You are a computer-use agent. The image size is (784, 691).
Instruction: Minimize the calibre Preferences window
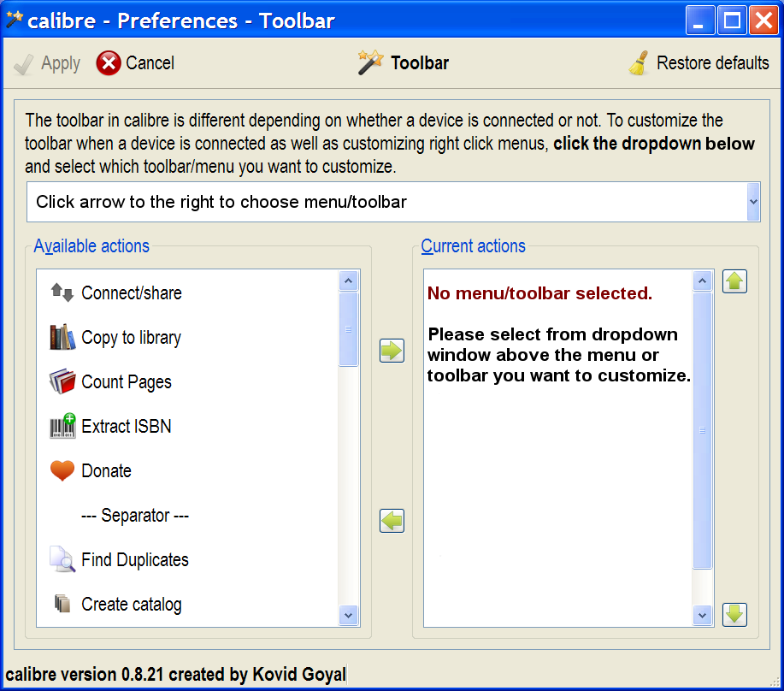699,20
